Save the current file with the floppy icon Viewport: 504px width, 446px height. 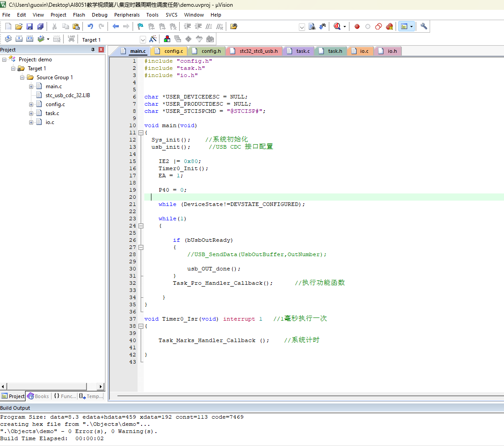pyautogui.click(x=30, y=26)
